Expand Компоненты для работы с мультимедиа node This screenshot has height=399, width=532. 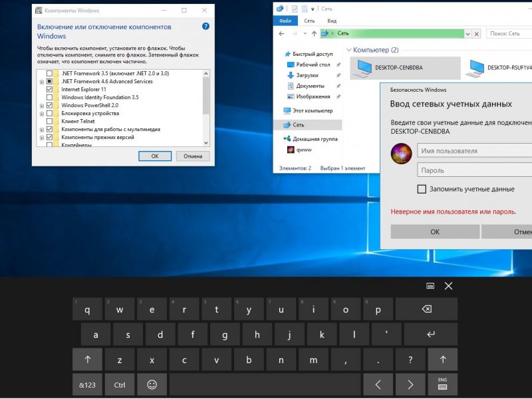42,130
